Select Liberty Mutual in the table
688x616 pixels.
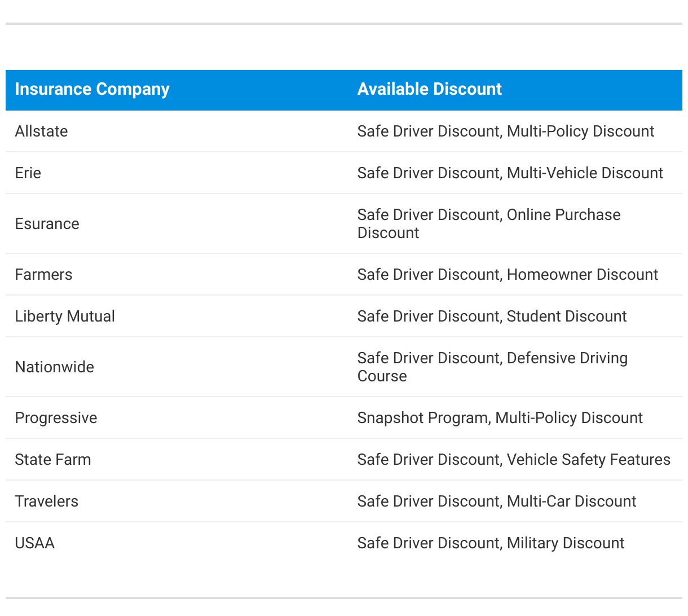pyautogui.click(x=65, y=316)
